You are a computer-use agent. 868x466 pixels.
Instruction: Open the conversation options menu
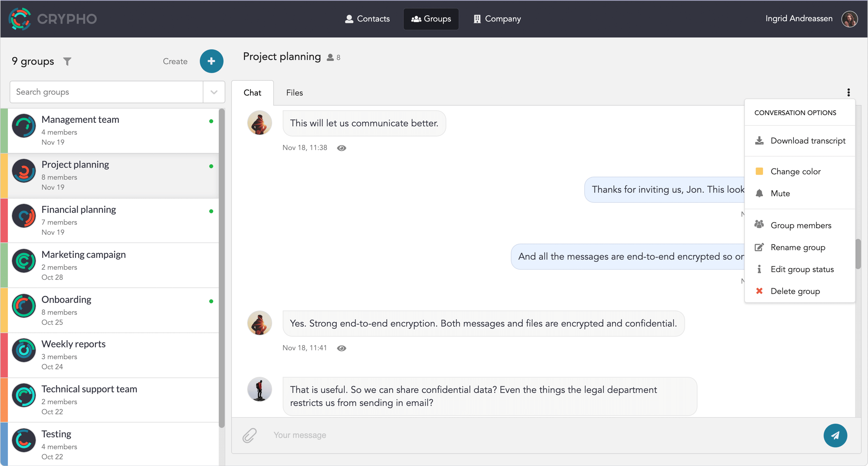coord(848,93)
